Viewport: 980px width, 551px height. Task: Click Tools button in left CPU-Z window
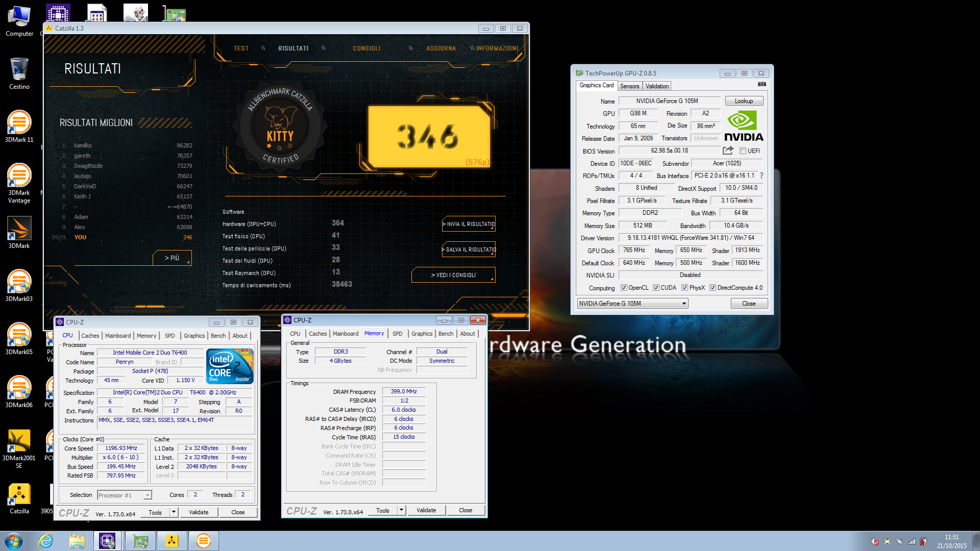(x=155, y=512)
